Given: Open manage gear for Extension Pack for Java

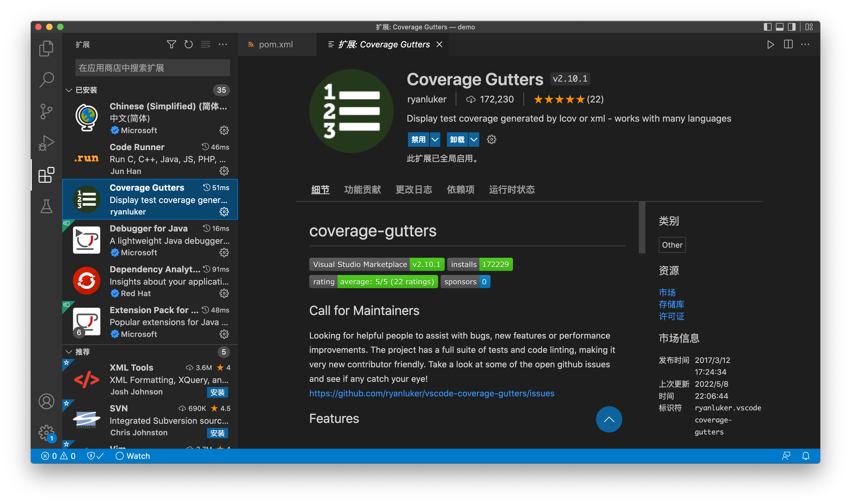Looking at the screenshot, I should point(224,334).
